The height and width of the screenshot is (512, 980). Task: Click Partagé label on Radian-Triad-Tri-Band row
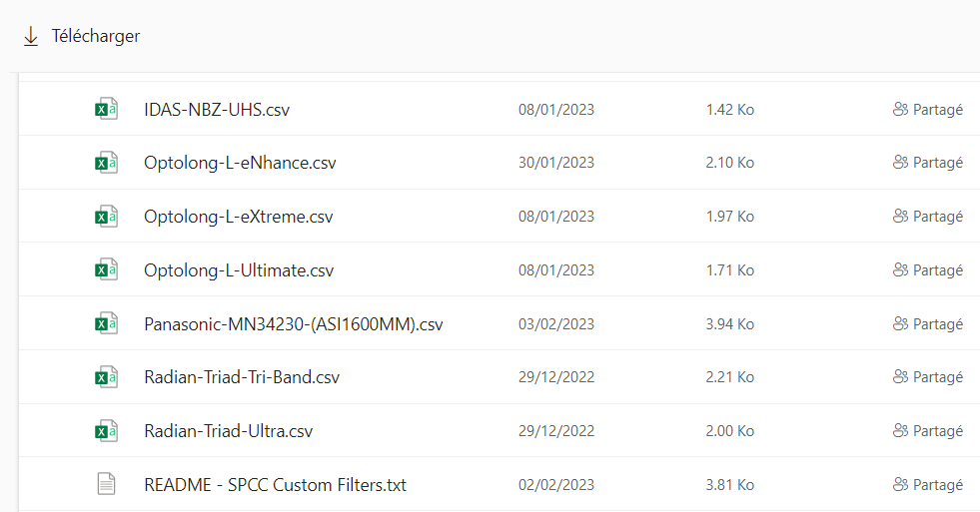937,377
